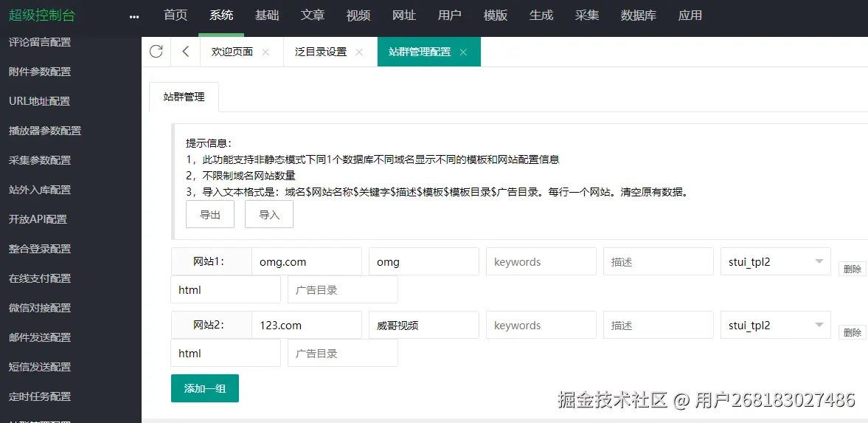Open URL地址配置 in sidebar
868x423 pixels.
pos(40,101)
